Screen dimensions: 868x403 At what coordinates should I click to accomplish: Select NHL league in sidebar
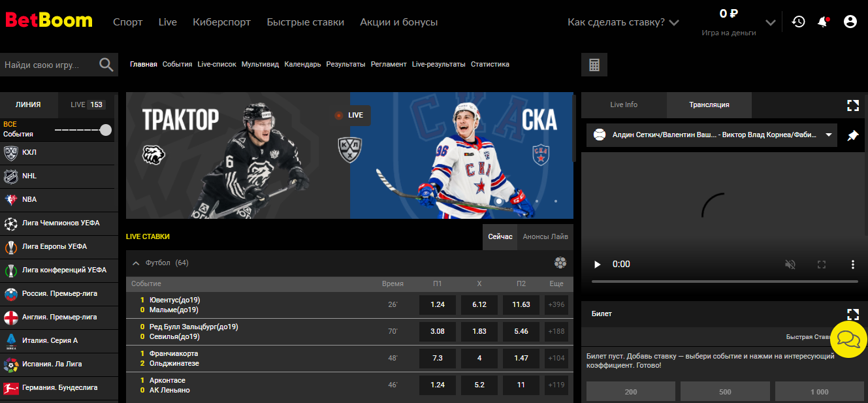(x=59, y=176)
